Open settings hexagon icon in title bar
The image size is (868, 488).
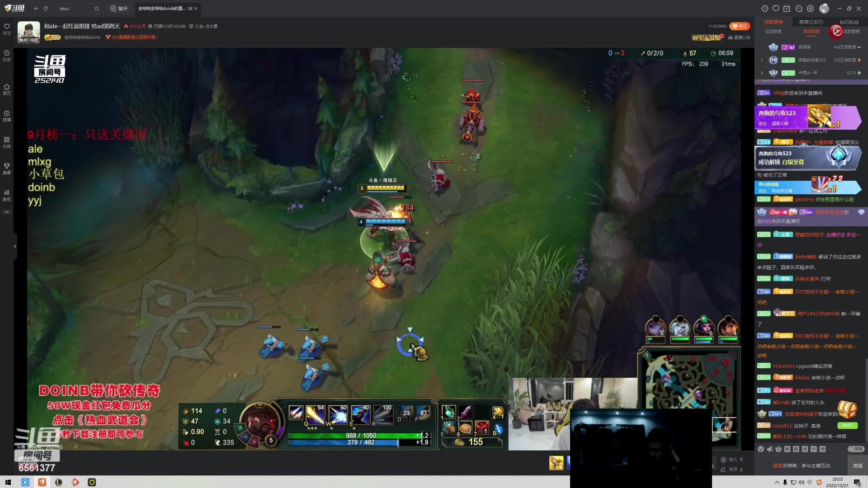tap(810, 9)
